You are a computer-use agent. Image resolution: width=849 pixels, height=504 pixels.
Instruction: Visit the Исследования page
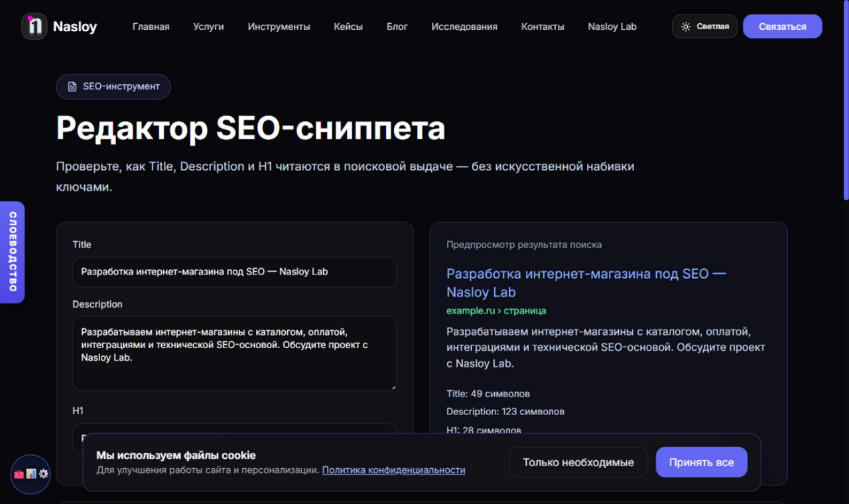click(x=464, y=27)
